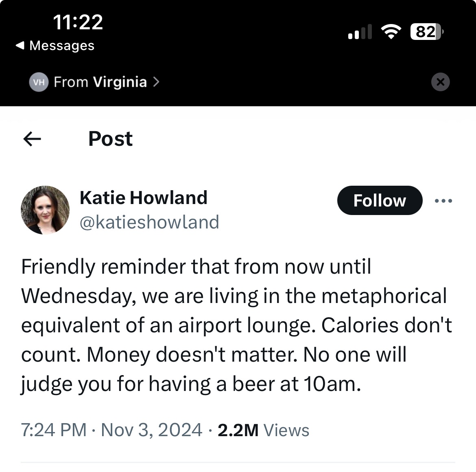476x472 pixels.
Task: Open the three-dot more options menu
Action: point(443,201)
